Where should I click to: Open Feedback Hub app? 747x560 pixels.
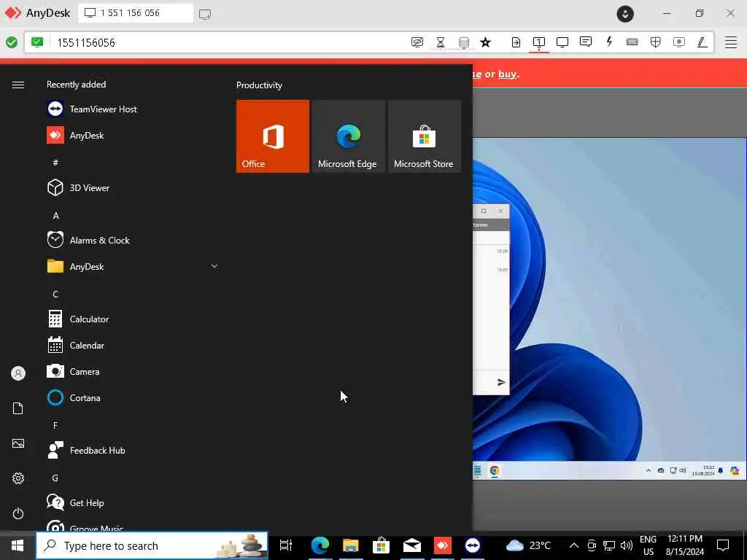(133, 450)
